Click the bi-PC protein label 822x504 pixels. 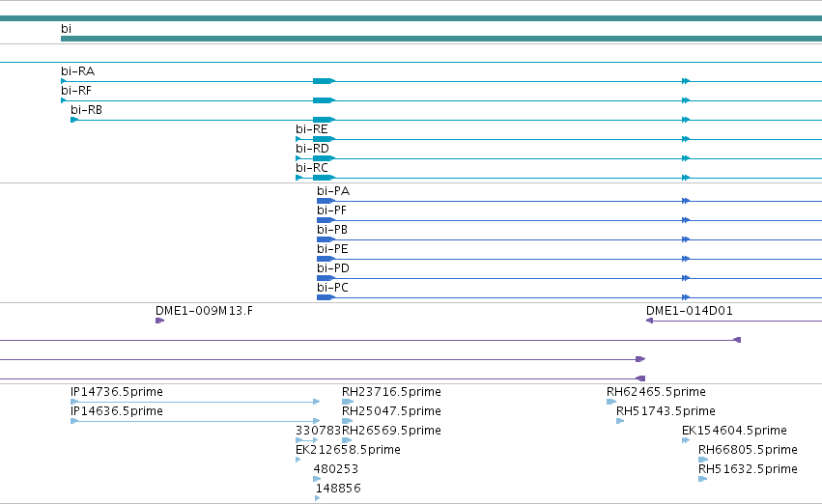coord(332,288)
